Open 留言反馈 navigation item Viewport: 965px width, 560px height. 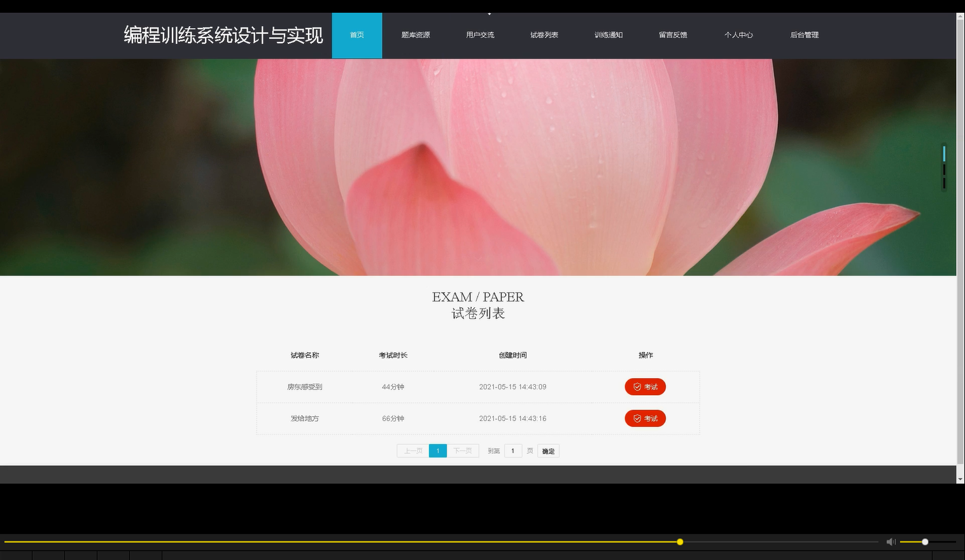tap(673, 35)
